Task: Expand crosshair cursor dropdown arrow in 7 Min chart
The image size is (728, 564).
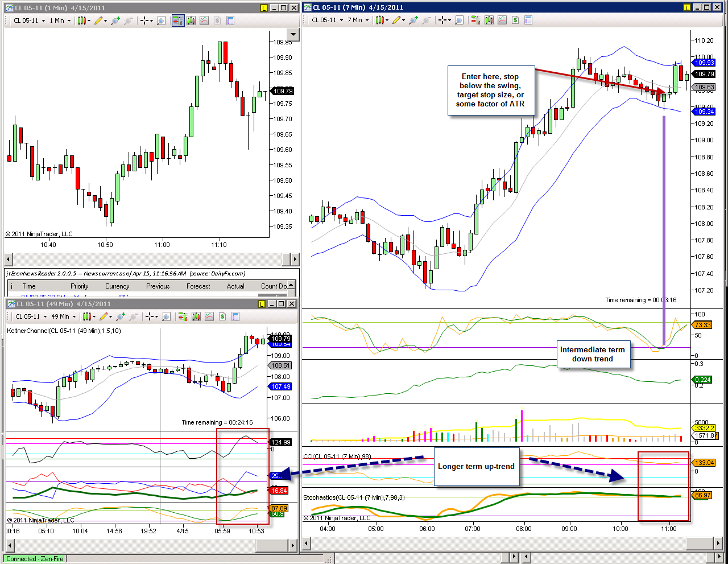Action: point(450,20)
